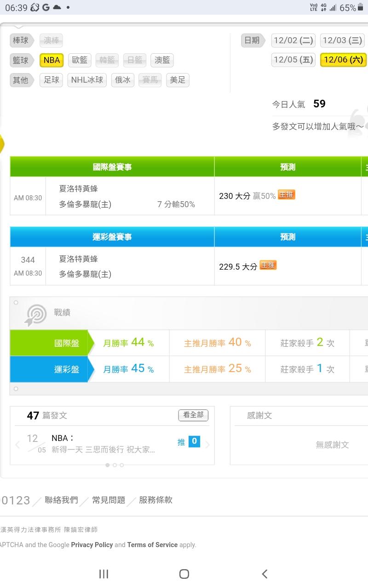Open the NBA post dated 12/05
The width and height of the screenshot is (368, 588).
103,444
